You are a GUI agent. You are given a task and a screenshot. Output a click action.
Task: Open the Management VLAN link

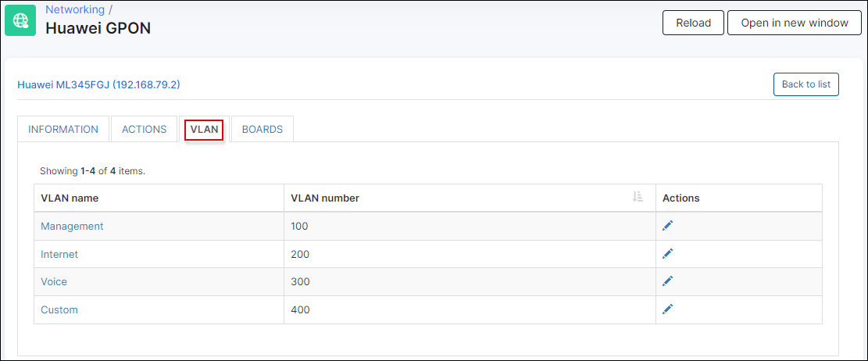[72, 226]
